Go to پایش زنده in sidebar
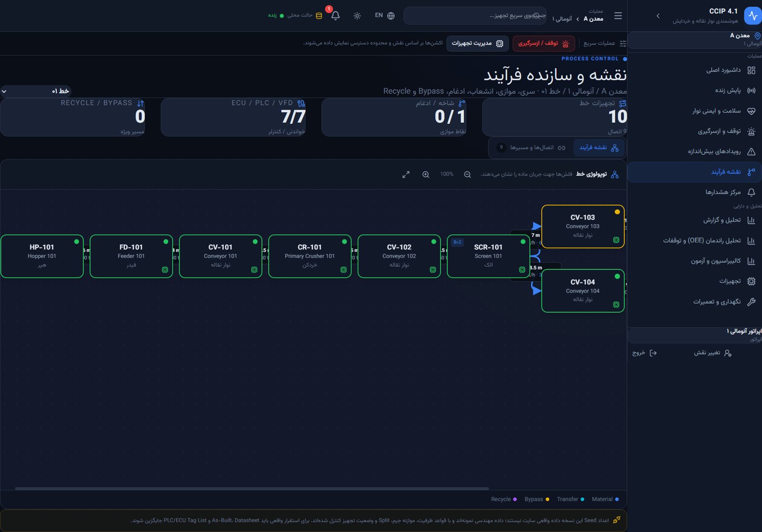762x532 pixels. click(x=694, y=90)
